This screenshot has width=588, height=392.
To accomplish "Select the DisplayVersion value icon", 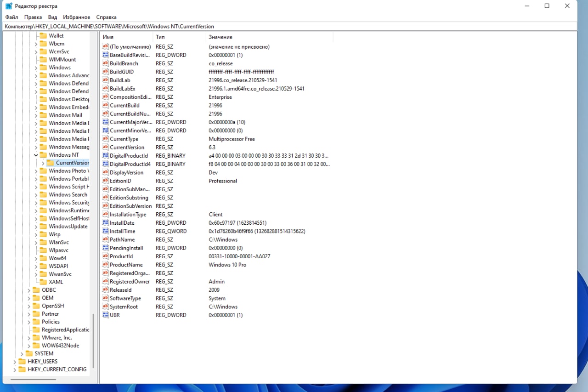I will pyautogui.click(x=105, y=172).
